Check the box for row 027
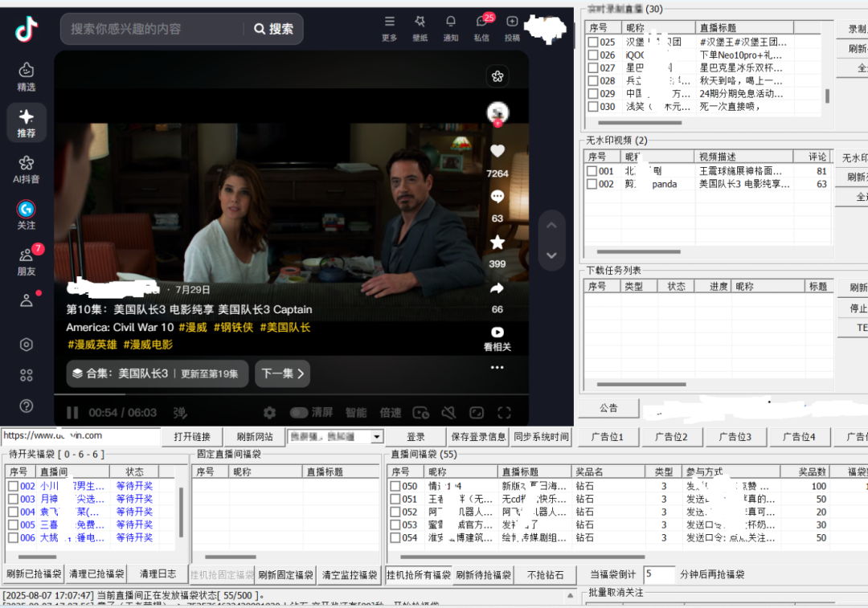Image resolution: width=868 pixels, height=608 pixels. [x=593, y=68]
